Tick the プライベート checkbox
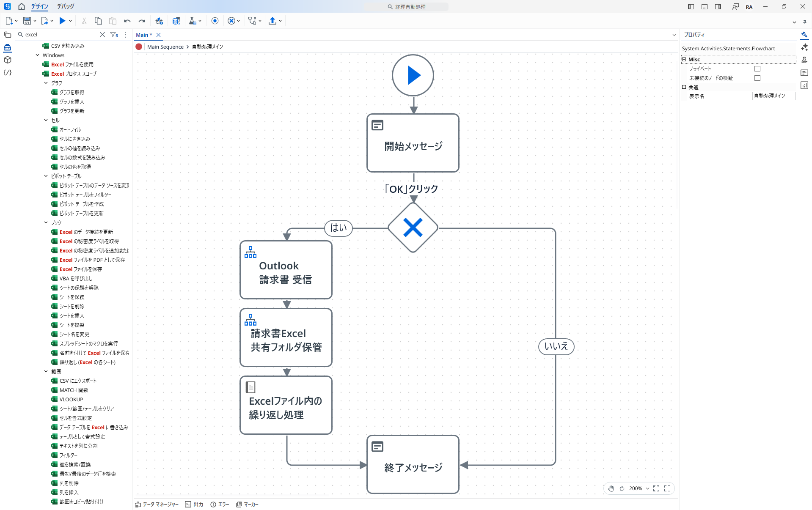812x510 pixels. pyautogui.click(x=757, y=69)
